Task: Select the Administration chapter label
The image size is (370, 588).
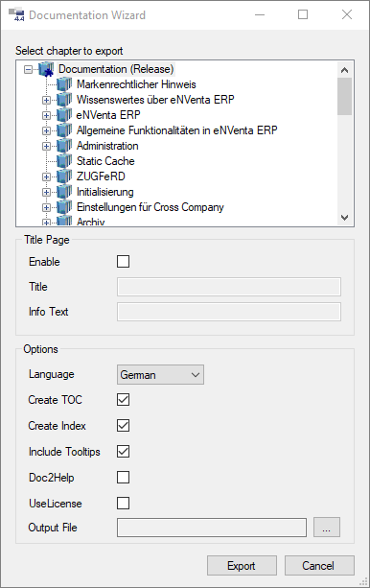Action: 107,146
